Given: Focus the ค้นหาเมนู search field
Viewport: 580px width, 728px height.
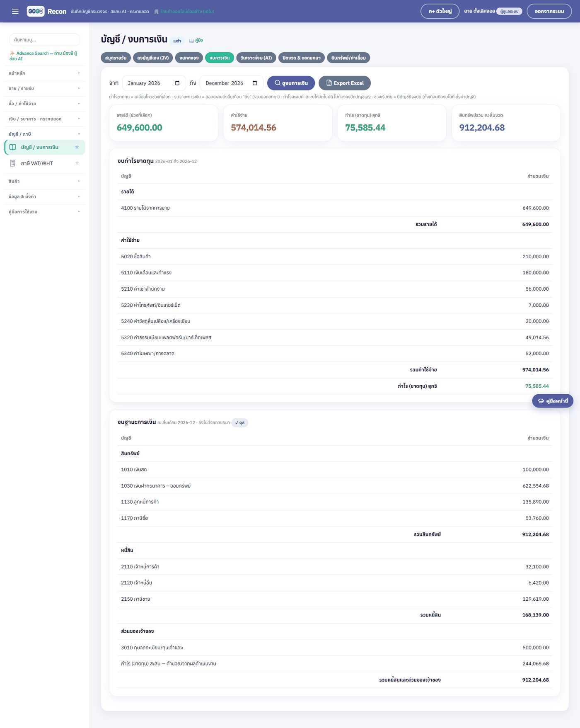Looking at the screenshot, I should coord(45,40).
